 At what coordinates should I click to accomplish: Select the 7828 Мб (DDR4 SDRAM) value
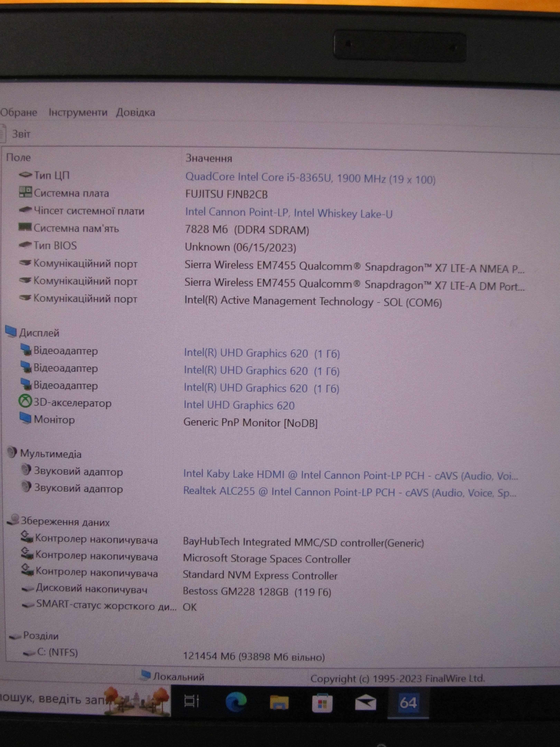click(x=247, y=230)
